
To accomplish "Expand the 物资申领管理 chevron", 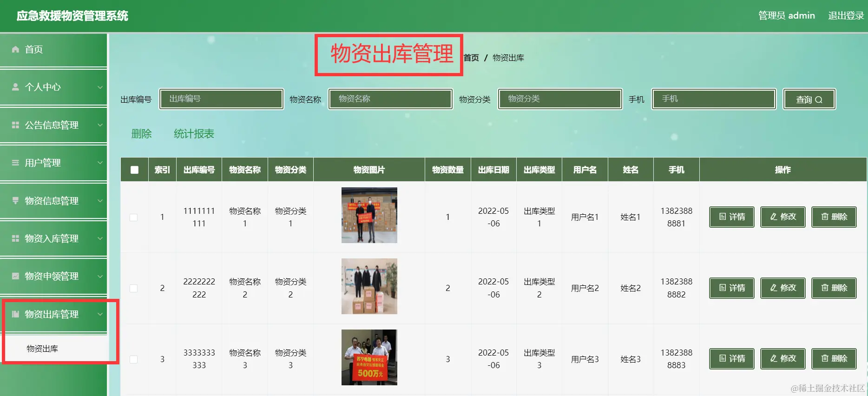I will (x=100, y=276).
